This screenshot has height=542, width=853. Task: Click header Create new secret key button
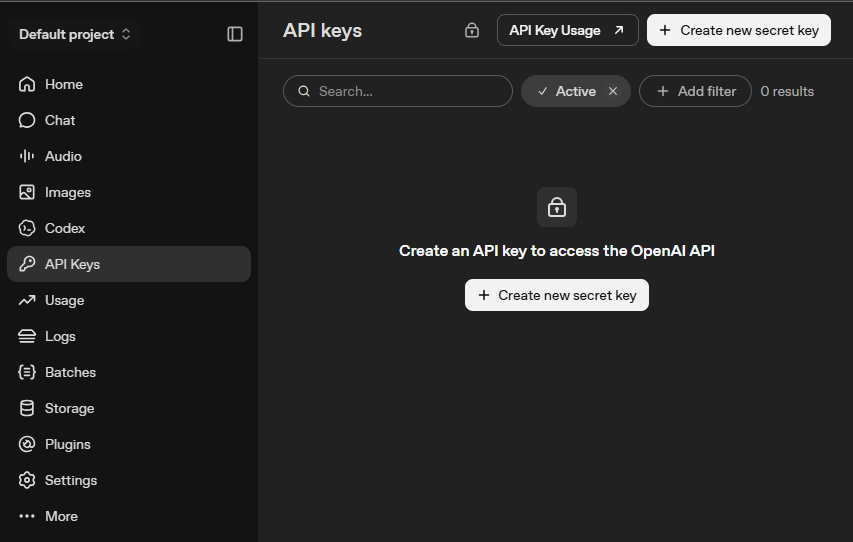tap(739, 30)
